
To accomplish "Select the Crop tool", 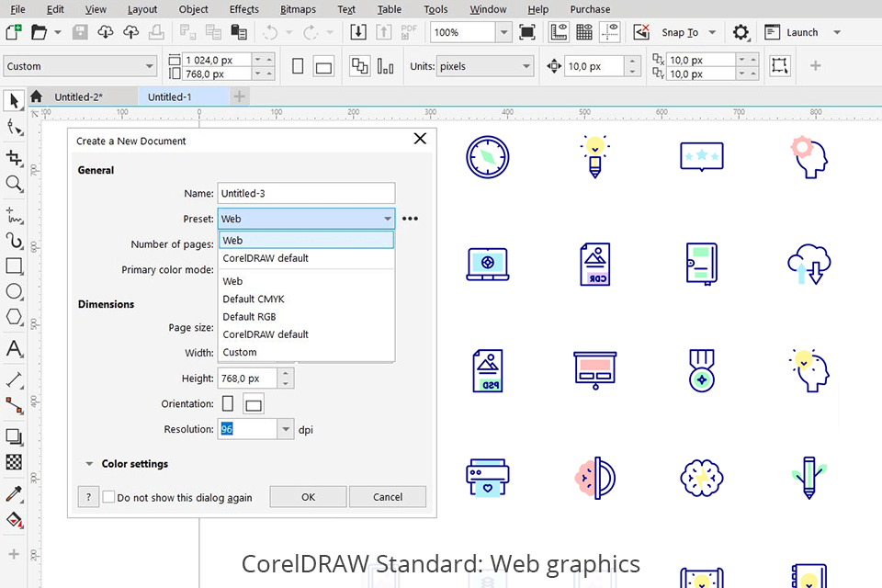I will point(14,157).
